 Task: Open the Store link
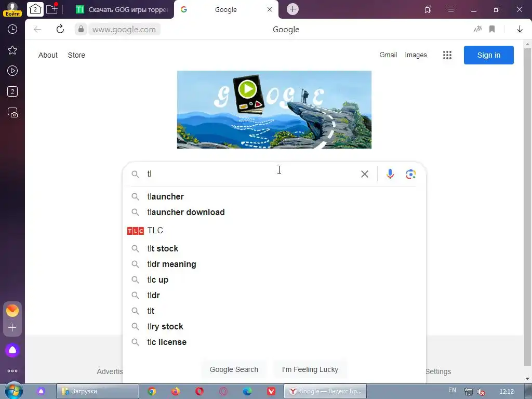tap(76, 55)
